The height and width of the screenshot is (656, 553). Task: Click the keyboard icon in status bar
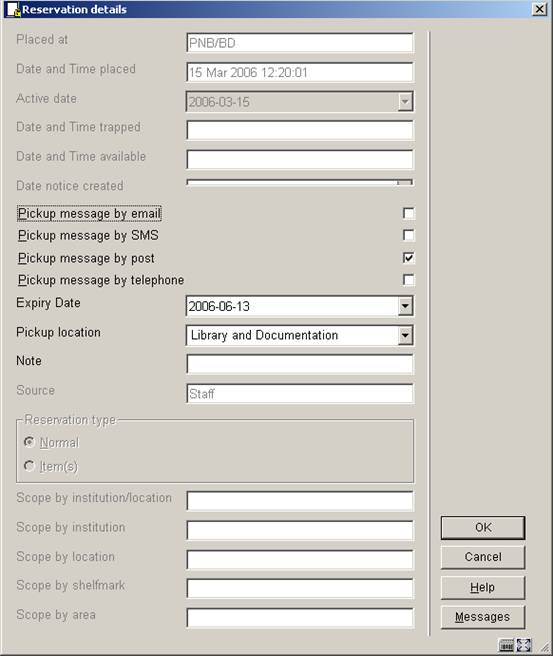point(506,645)
